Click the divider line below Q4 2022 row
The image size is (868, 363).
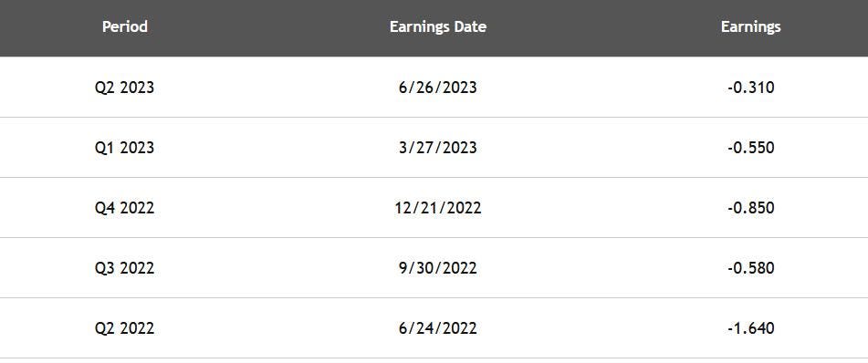[434, 238]
